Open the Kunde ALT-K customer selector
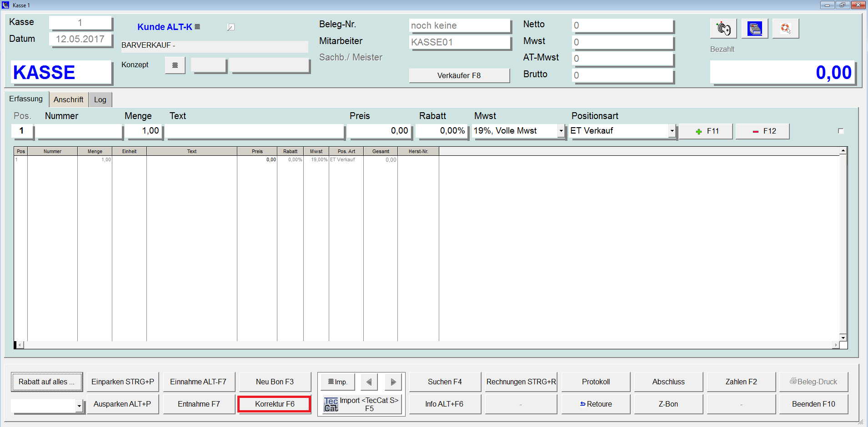 [x=169, y=27]
